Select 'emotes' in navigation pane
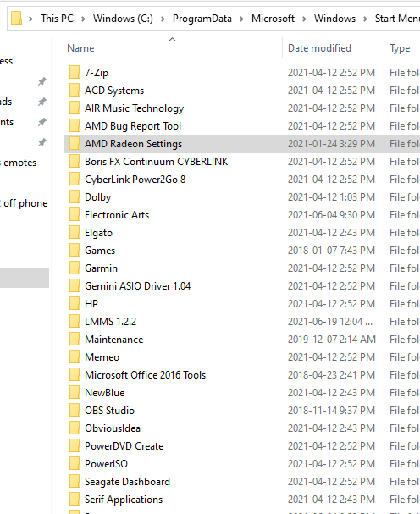Screen dimensions: 420x514 [19, 163]
